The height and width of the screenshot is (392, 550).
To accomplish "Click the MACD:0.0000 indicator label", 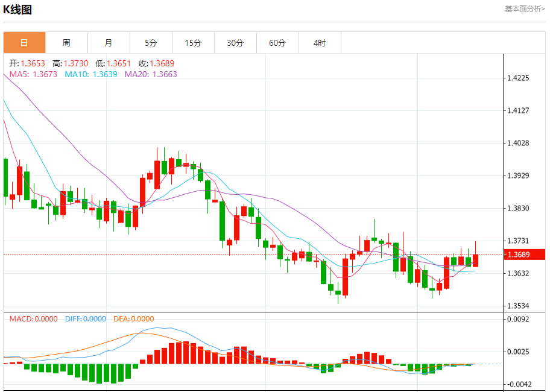I will coord(33,318).
